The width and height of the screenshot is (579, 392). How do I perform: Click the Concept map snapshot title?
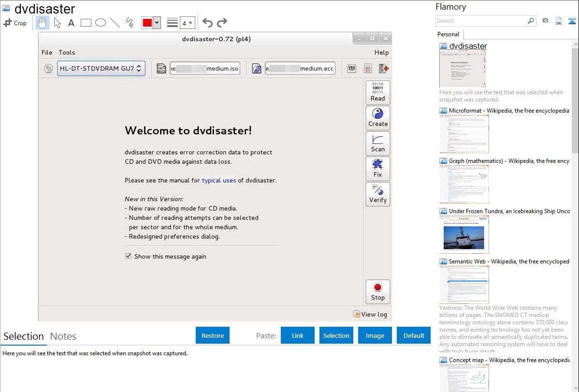(x=509, y=360)
